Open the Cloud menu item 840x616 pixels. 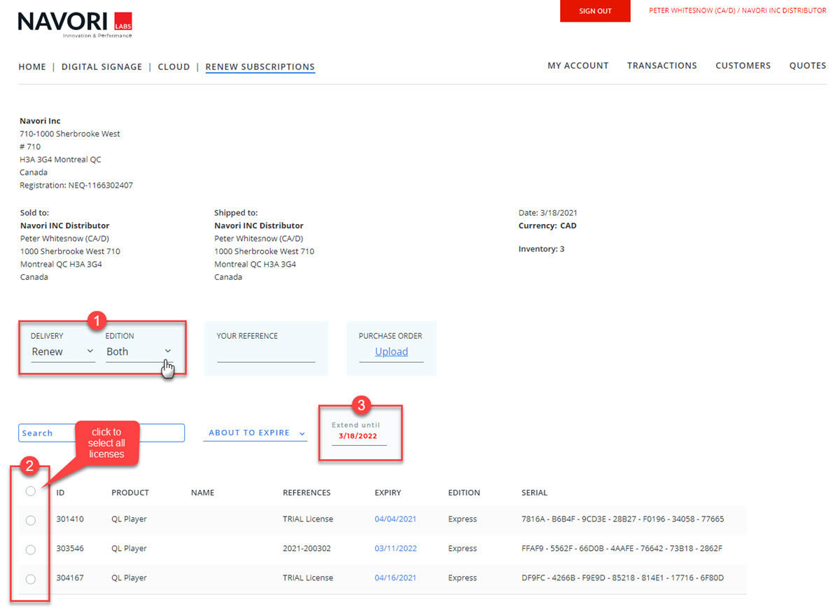[x=174, y=67]
